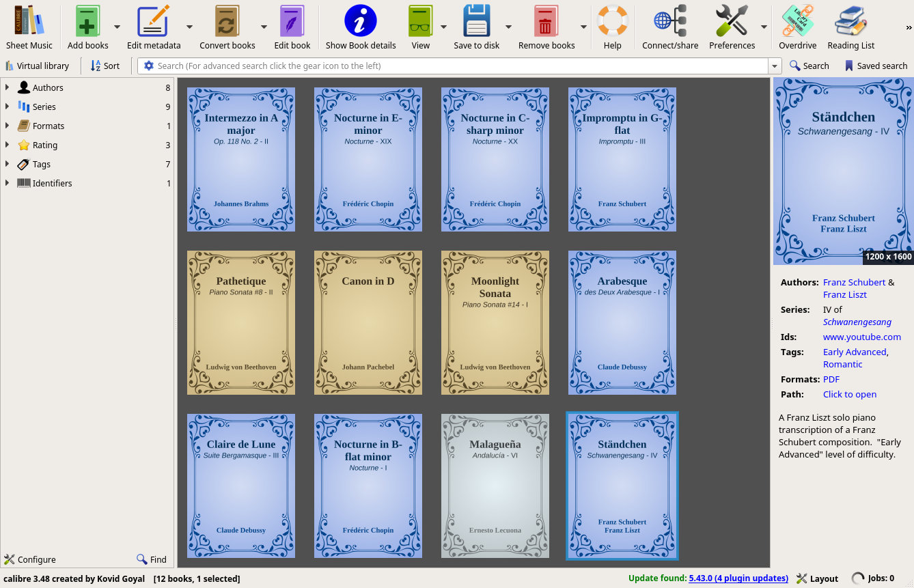
Task: Open the Franz Schubert author link
Action: (x=854, y=282)
